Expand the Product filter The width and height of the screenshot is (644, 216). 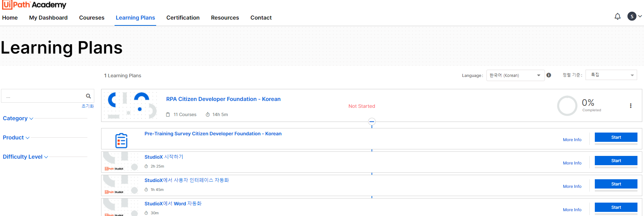click(x=16, y=137)
